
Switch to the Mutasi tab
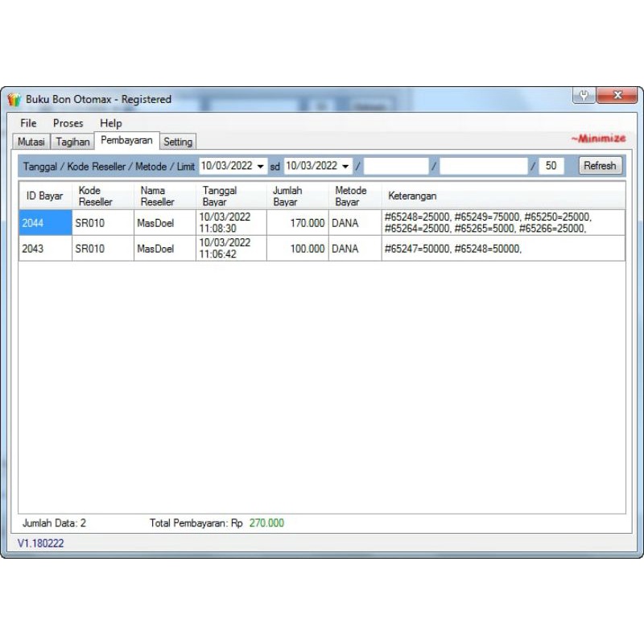coord(31,142)
